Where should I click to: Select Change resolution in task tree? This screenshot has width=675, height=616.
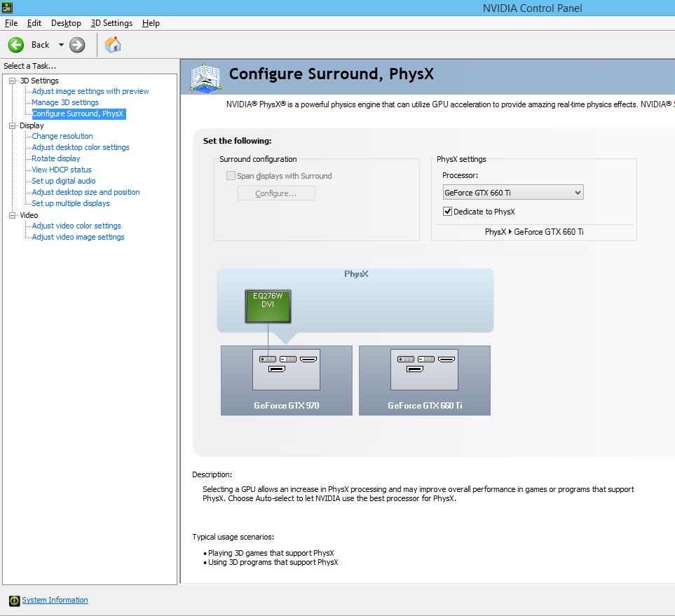pyautogui.click(x=62, y=136)
